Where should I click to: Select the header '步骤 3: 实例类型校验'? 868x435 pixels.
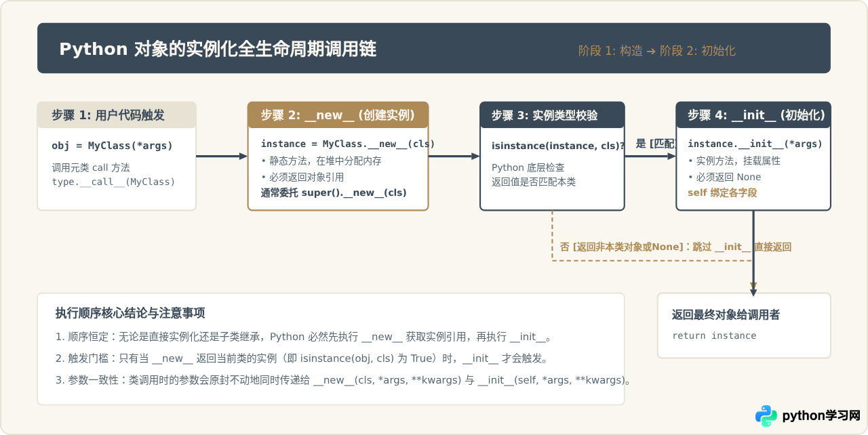coord(545,115)
